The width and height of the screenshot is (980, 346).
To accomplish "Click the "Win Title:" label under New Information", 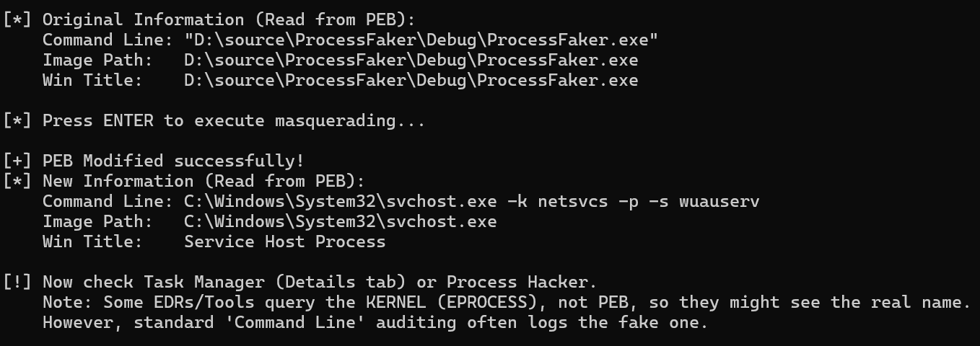I will pyautogui.click(x=92, y=241).
